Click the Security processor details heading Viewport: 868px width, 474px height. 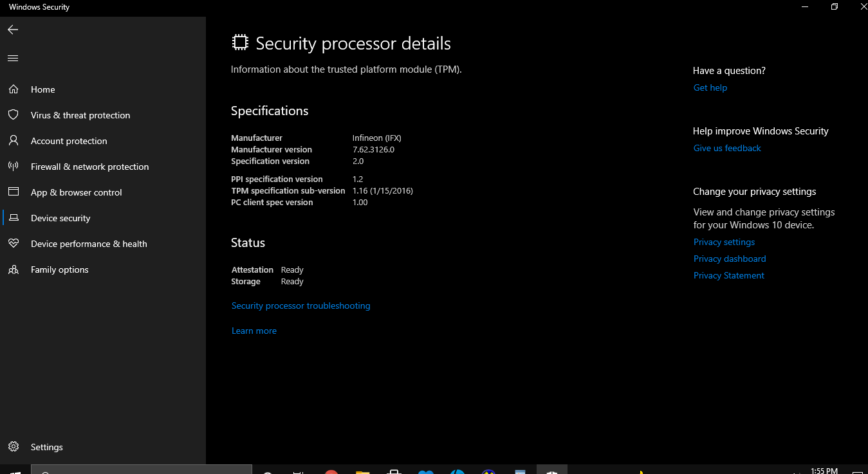pos(353,43)
